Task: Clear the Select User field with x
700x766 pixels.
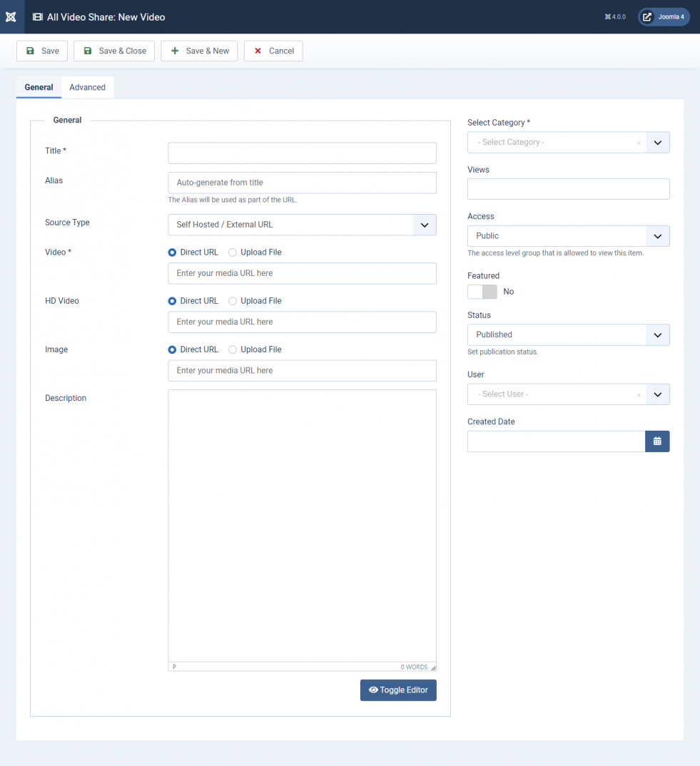Action: (639, 394)
